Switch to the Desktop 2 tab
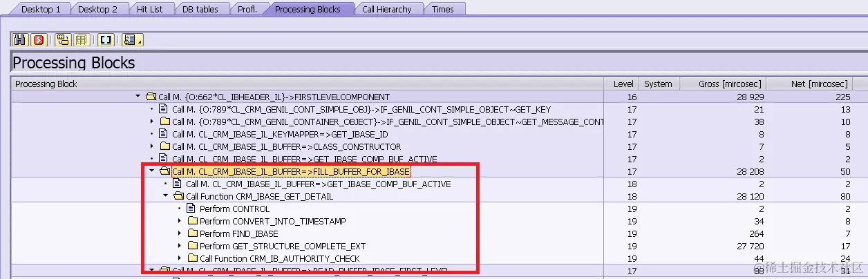Screen dimensions: 868x279 point(97,9)
